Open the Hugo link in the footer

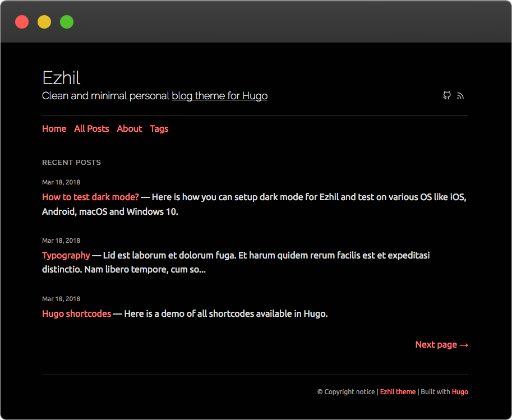point(460,391)
